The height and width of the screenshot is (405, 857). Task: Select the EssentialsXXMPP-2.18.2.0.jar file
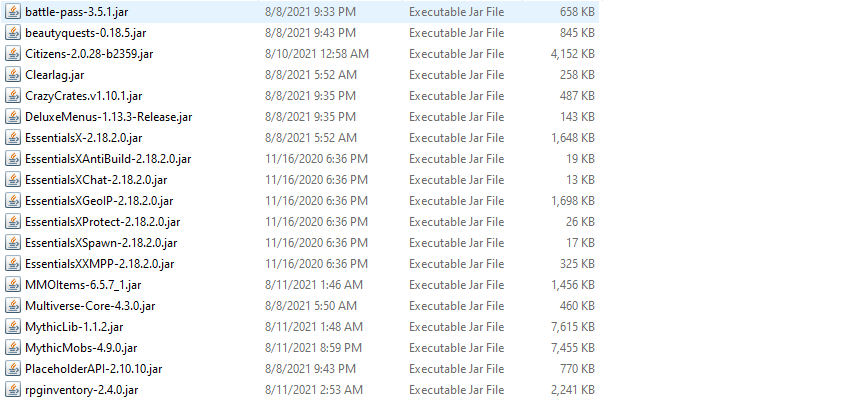(100, 264)
